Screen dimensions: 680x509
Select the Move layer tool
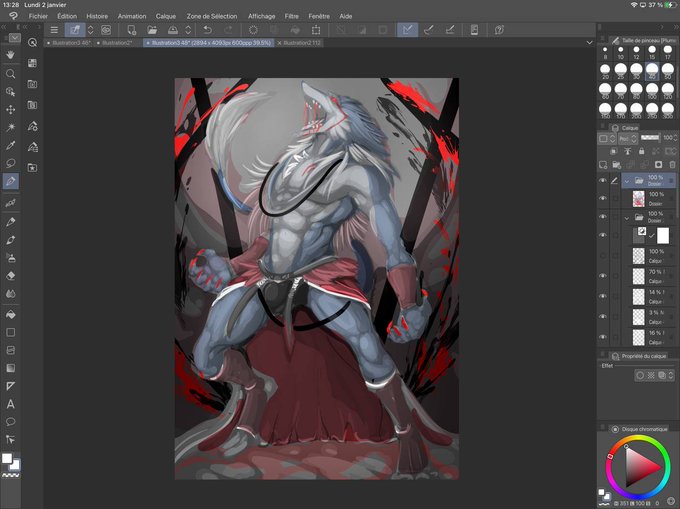tap(11, 109)
